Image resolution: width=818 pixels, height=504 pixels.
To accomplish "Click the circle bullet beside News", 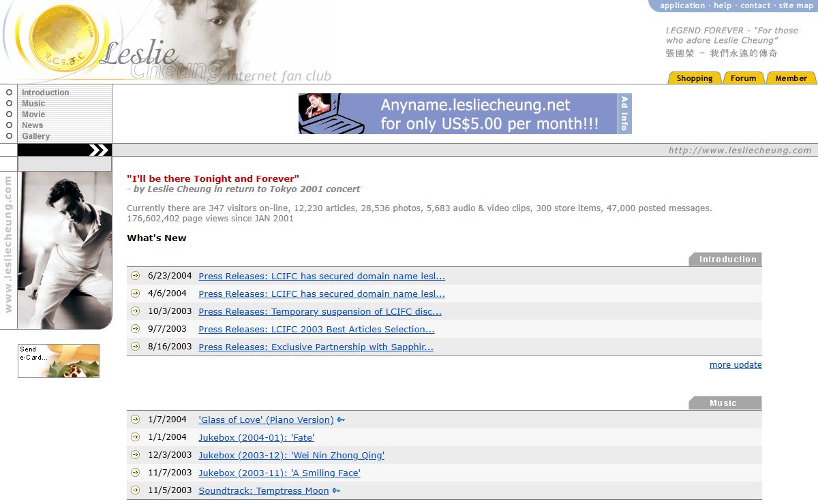I will point(9,125).
